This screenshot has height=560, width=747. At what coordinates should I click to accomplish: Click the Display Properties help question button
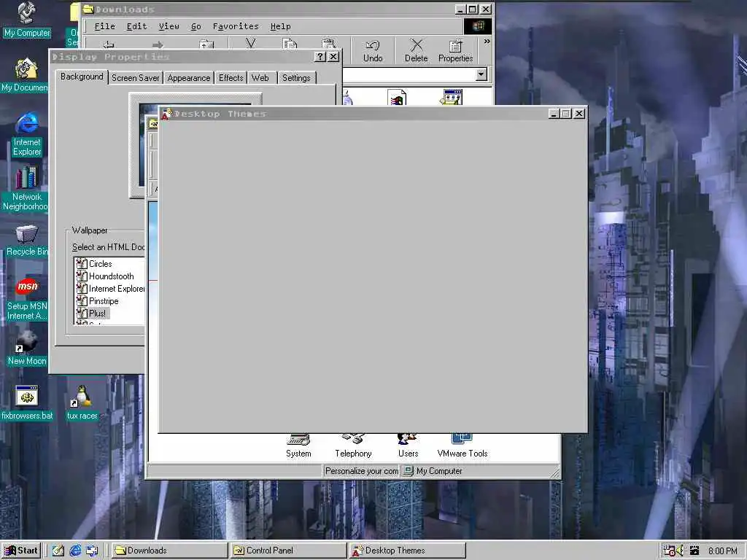click(x=320, y=57)
